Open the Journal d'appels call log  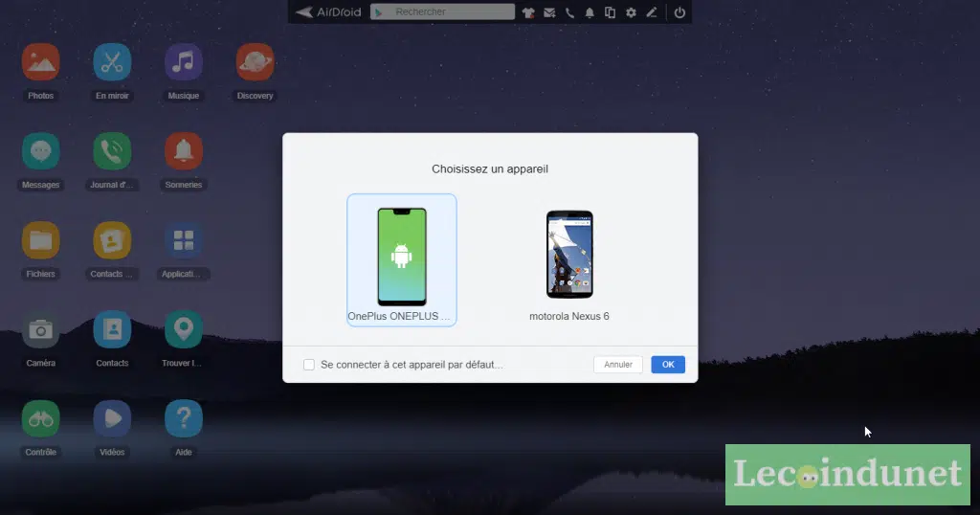[112, 151]
